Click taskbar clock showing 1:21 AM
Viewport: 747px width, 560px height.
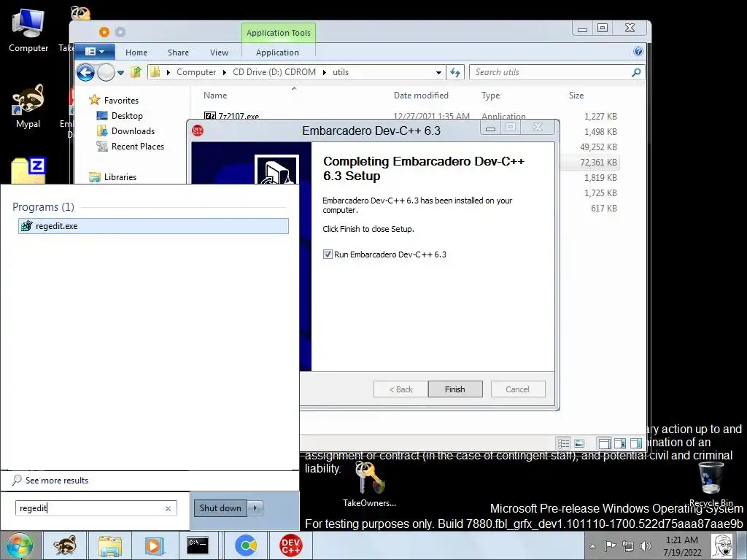tap(682, 546)
